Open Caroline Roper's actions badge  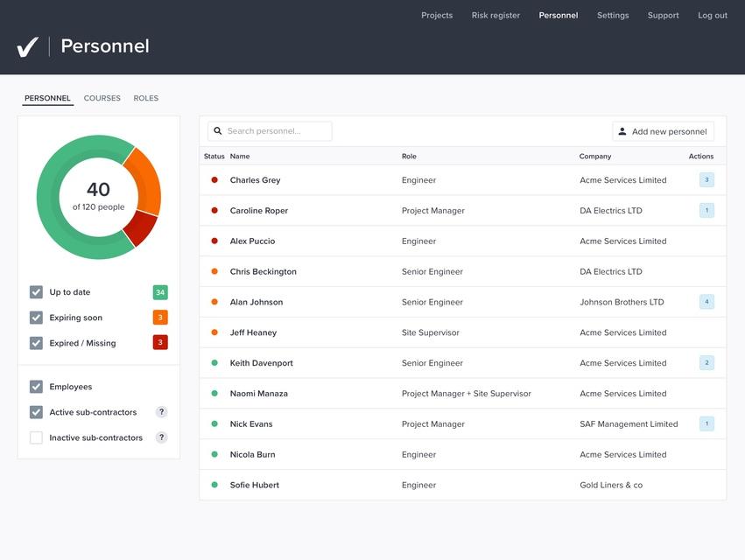point(706,211)
